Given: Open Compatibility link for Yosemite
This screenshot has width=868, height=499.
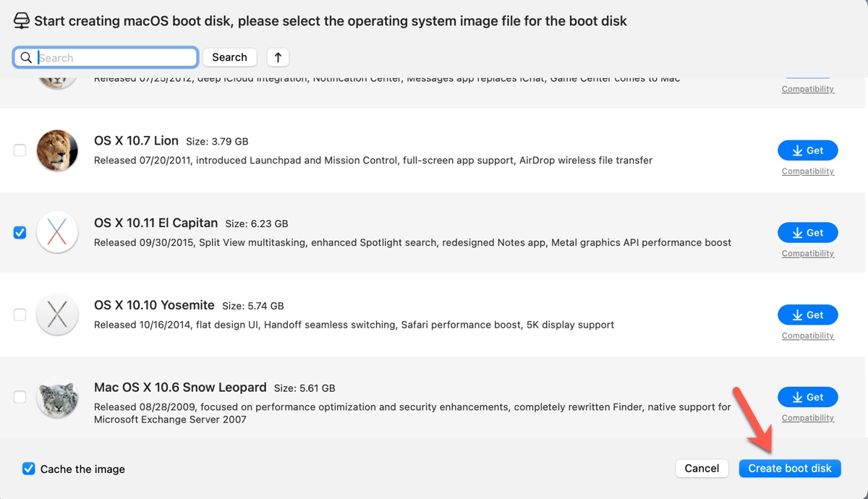Looking at the screenshot, I should [807, 336].
